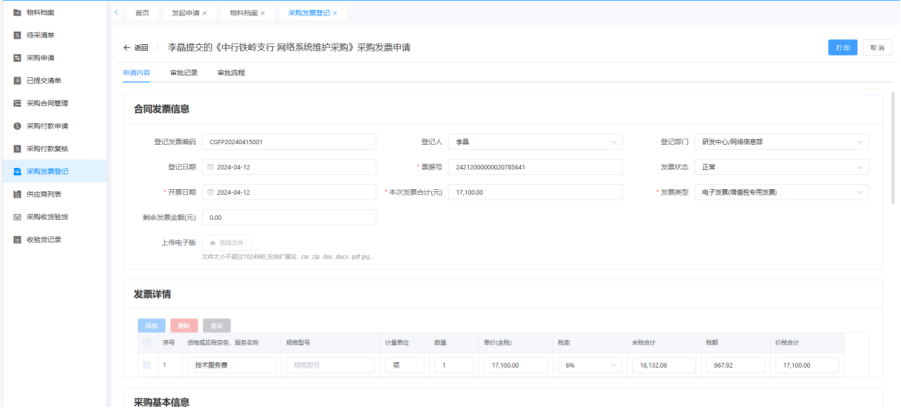Click the blue 打印 button

pyautogui.click(x=842, y=47)
